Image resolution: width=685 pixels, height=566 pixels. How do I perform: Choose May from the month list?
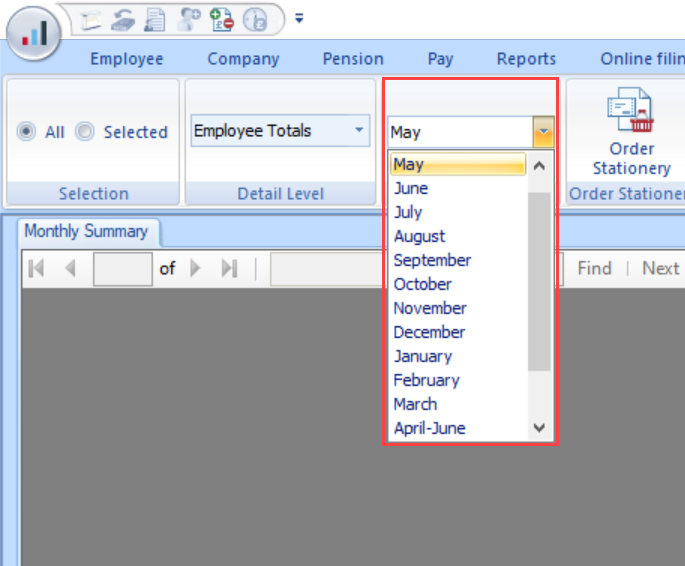[458, 164]
